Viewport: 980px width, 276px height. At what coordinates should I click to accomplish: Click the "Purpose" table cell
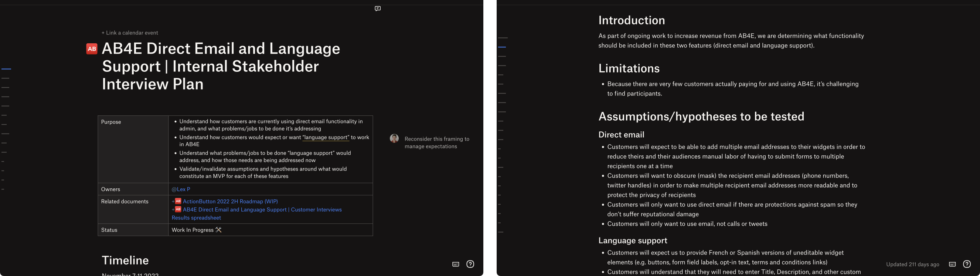133,149
